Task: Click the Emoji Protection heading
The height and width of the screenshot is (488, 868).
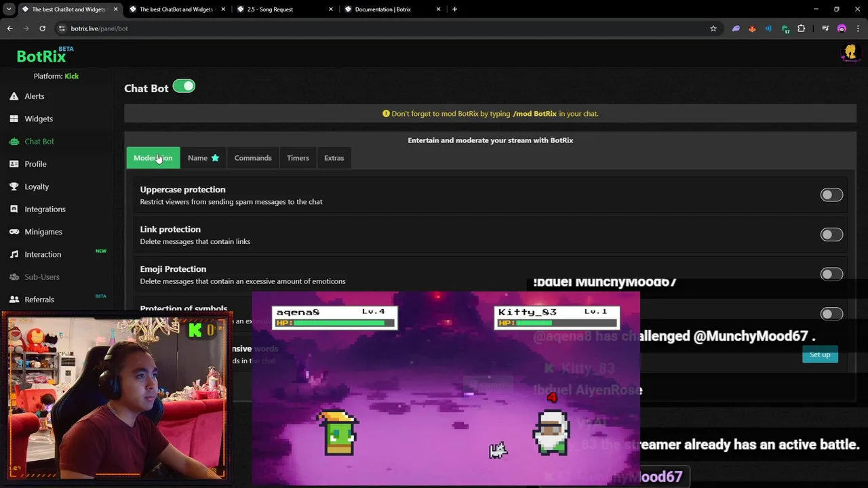Action: pos(173,269)
